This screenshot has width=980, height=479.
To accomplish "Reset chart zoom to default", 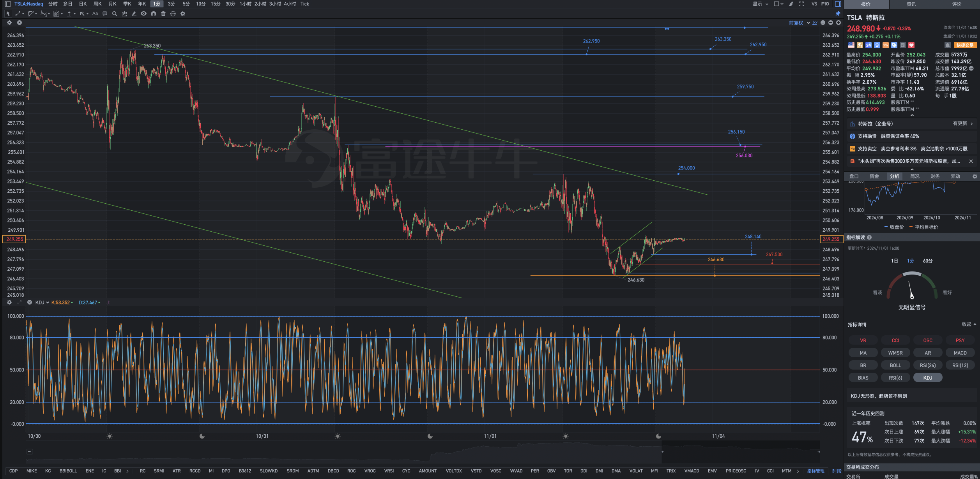I will point(823,23).
